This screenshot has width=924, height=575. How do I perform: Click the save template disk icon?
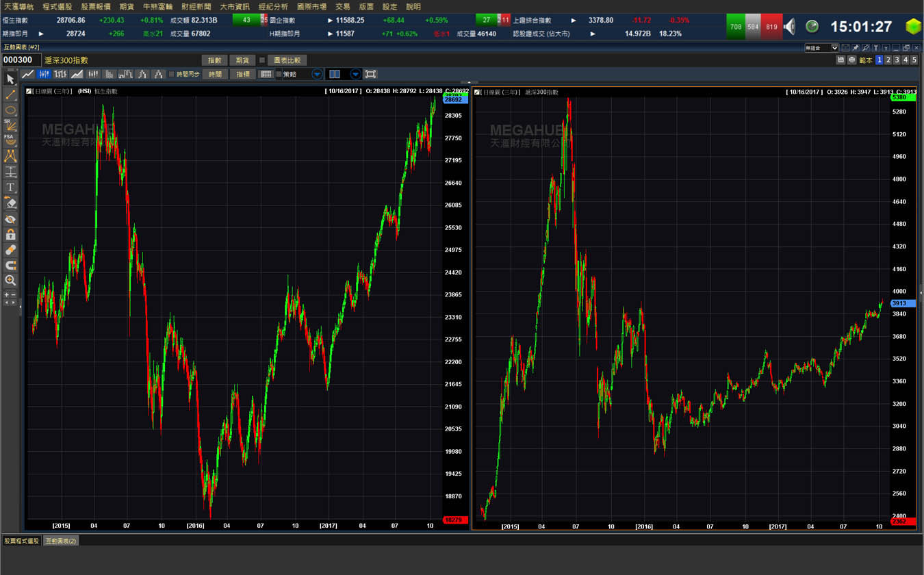pos(840,60)
